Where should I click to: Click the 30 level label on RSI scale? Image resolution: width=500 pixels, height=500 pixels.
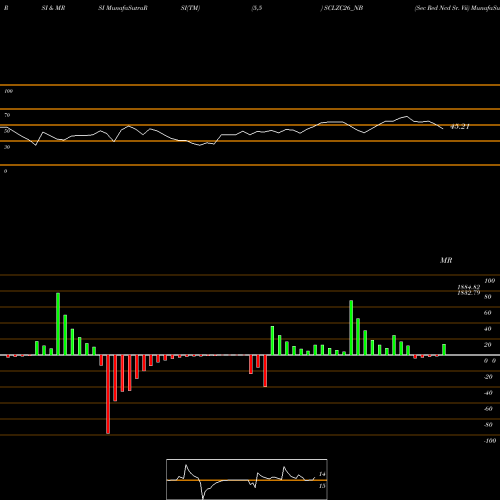[x=7, y=147]
